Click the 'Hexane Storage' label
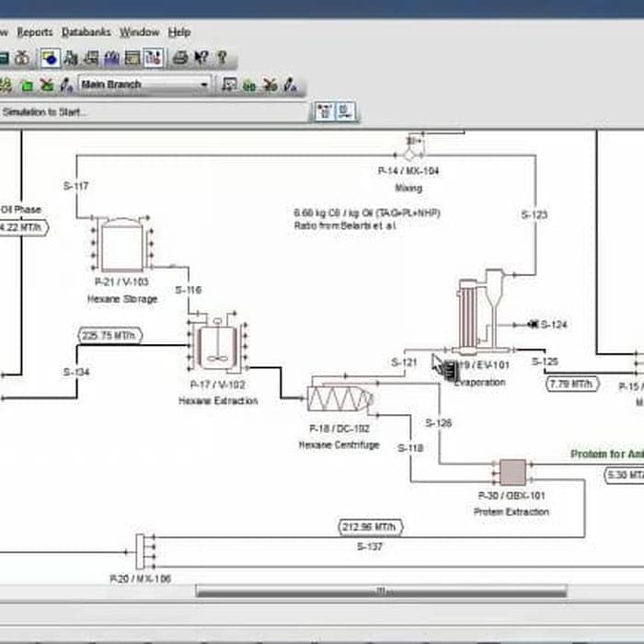This screenshot has height=644, width=644. click(x=122, y=299)
